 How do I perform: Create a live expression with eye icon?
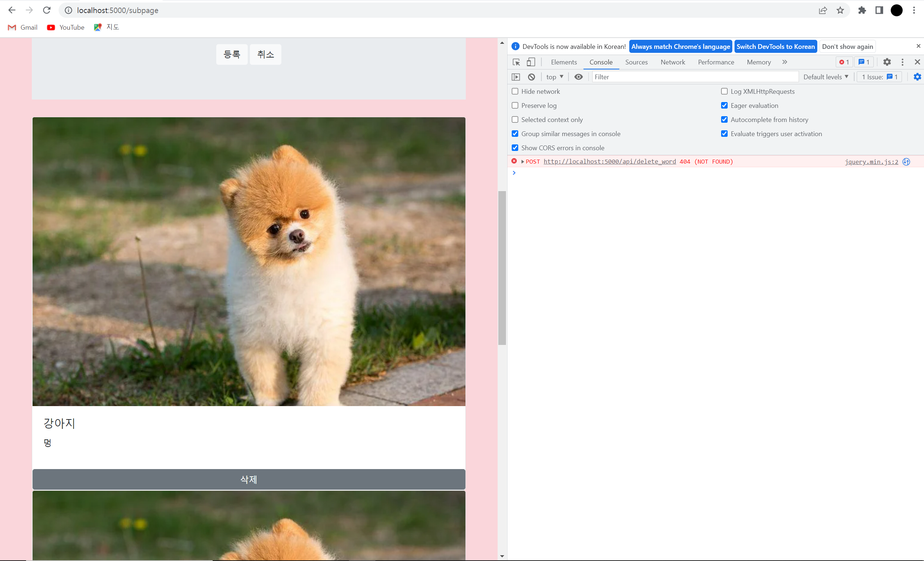point(579,77)
